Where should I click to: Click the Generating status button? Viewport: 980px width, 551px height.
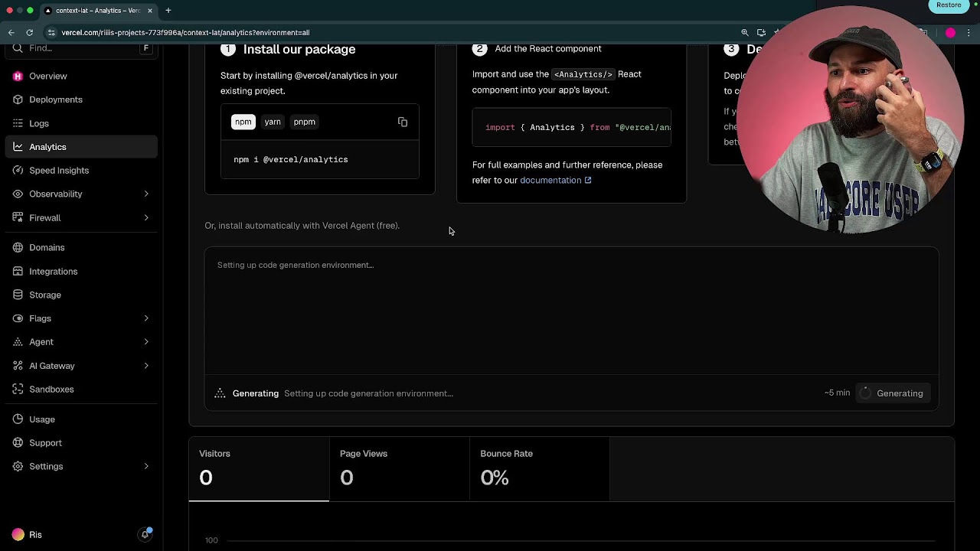[x=893, y=393]
